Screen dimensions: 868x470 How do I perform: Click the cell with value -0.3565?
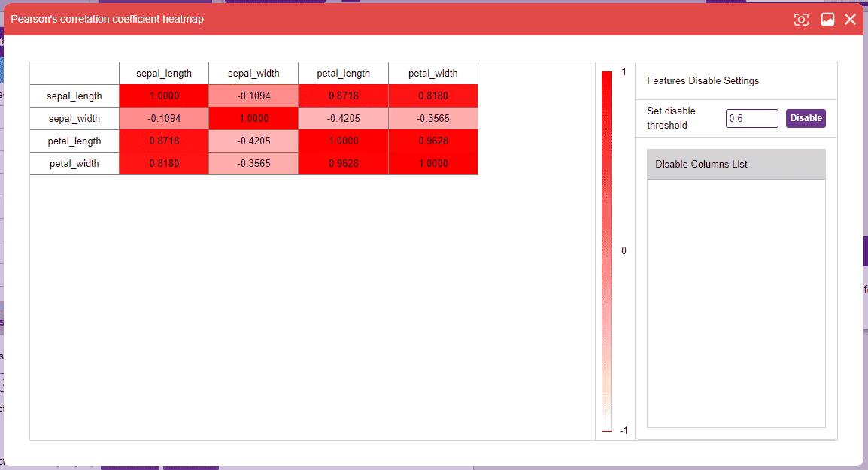(433, 118)
